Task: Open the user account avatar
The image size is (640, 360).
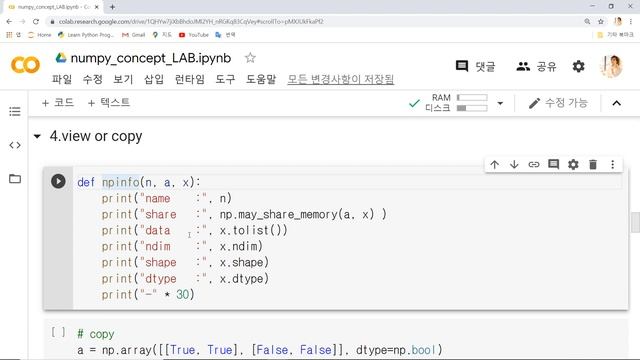Action: (x=611, y=66)
